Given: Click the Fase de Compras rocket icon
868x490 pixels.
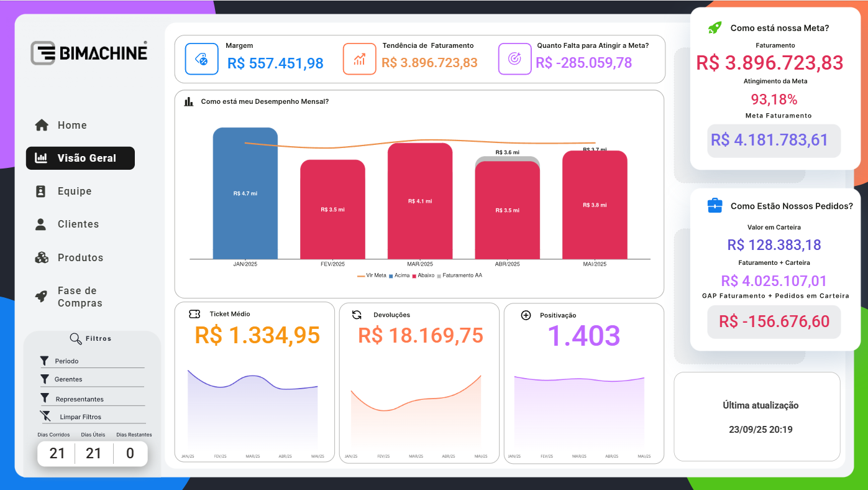Looking at the screenshot, I should point(42,297).
